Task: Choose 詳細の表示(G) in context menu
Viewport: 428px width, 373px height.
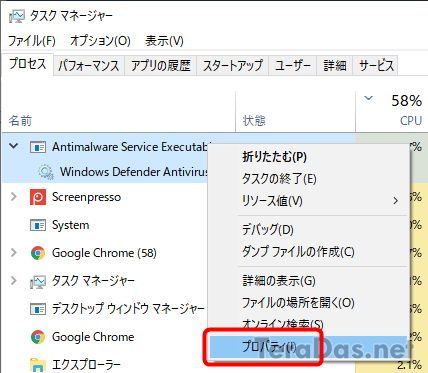Action: pos(308,281)
